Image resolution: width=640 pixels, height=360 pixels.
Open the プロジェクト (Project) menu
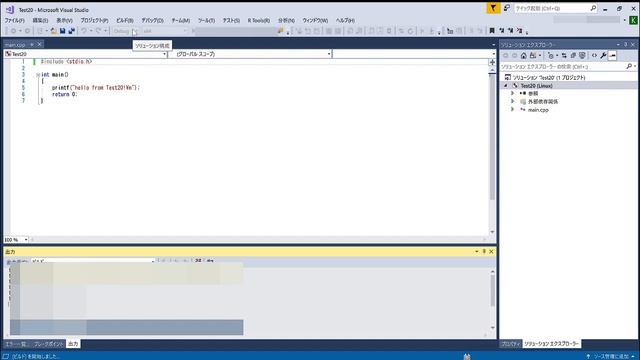94,20
